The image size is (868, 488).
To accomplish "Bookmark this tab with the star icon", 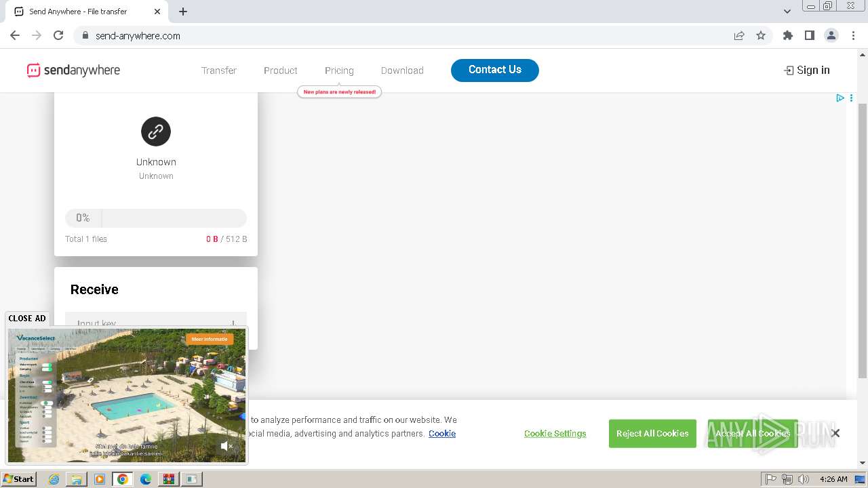I will [761, 35].
